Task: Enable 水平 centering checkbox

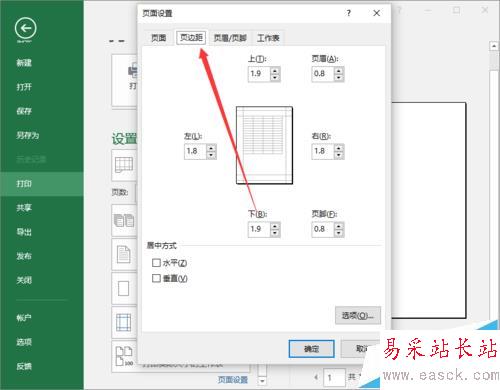Action: 156,263
